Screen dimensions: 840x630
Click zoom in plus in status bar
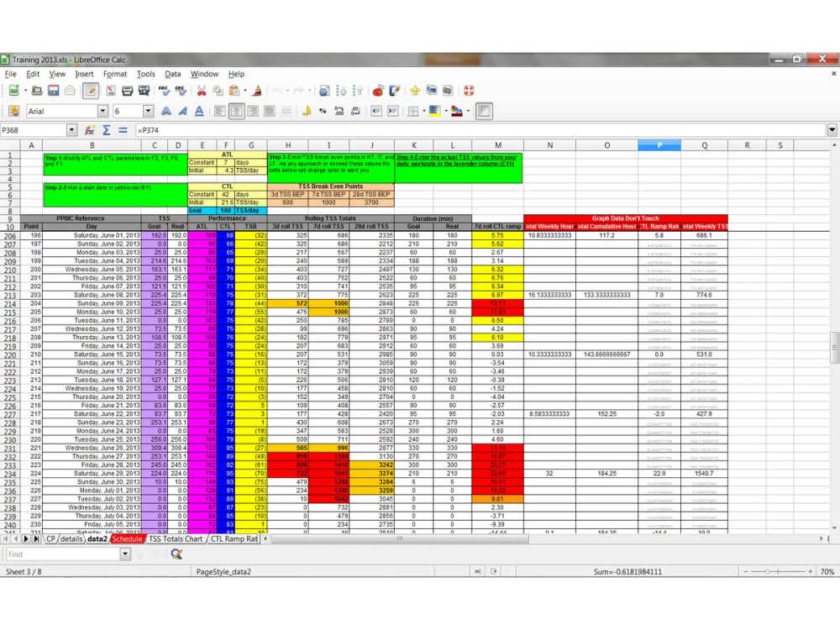coord(811,571)
